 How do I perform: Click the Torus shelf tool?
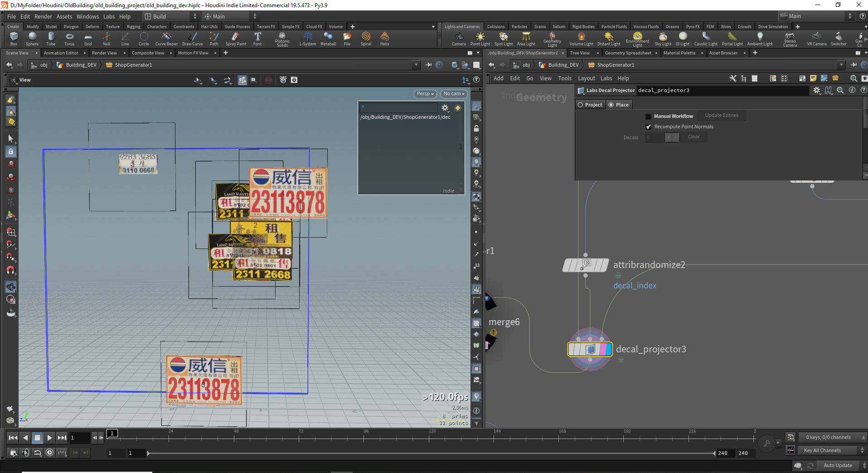(x=69, y=39)
